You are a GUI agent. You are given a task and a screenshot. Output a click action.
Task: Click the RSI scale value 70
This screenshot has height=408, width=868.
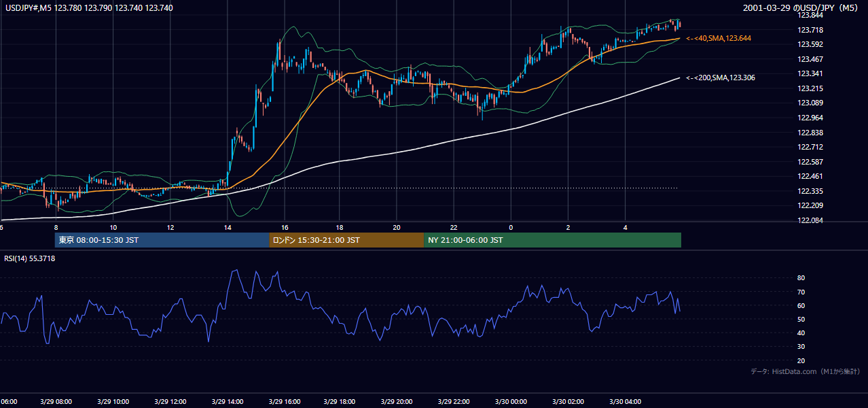tap(801, 292)
